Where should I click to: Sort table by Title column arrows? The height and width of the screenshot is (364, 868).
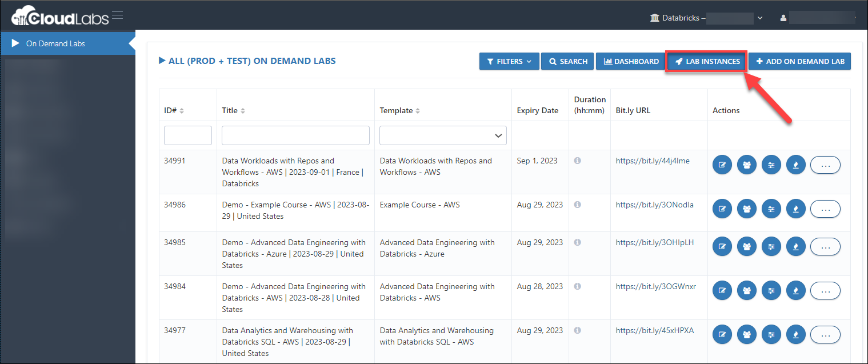[243, 111]
